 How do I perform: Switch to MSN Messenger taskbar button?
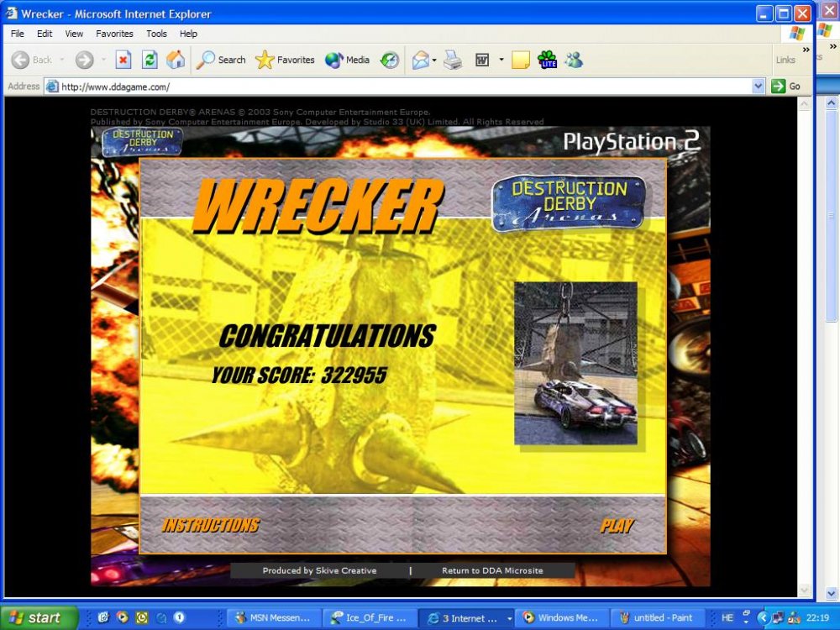pyautogui.click(x=274, y=618)
